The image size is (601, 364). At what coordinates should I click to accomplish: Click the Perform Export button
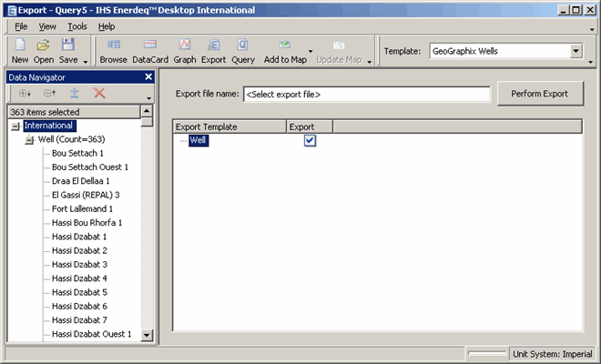pyautogui.click(x=540, y=94)
